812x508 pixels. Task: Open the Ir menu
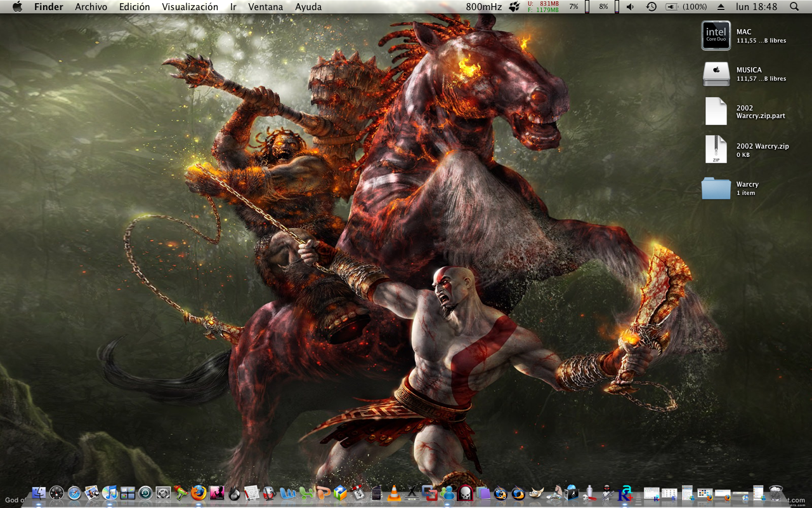233,7
